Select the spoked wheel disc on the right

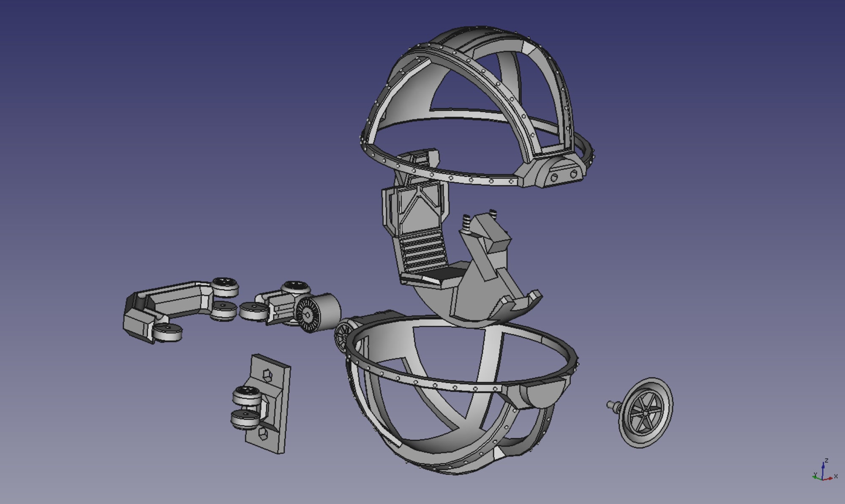click(645, 412)
